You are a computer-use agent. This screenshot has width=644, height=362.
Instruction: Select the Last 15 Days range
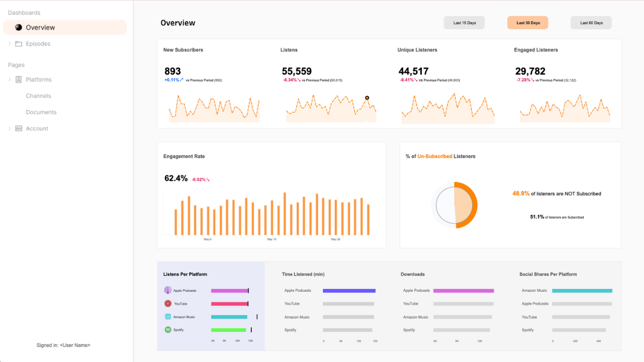464,23
